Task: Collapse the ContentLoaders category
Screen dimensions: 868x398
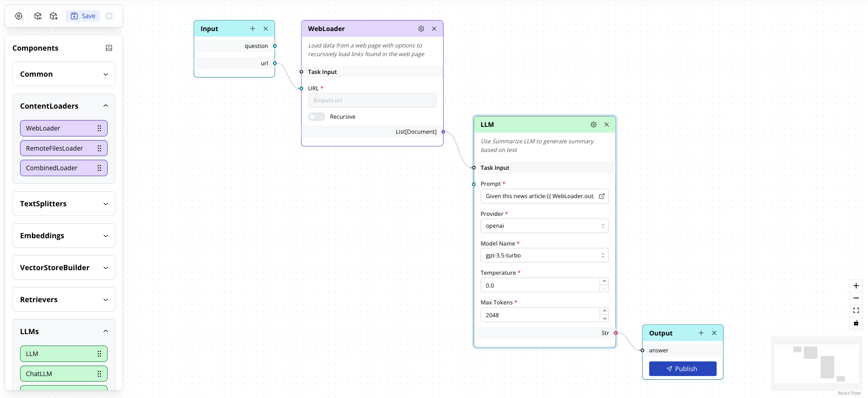Action: point(64,106)
